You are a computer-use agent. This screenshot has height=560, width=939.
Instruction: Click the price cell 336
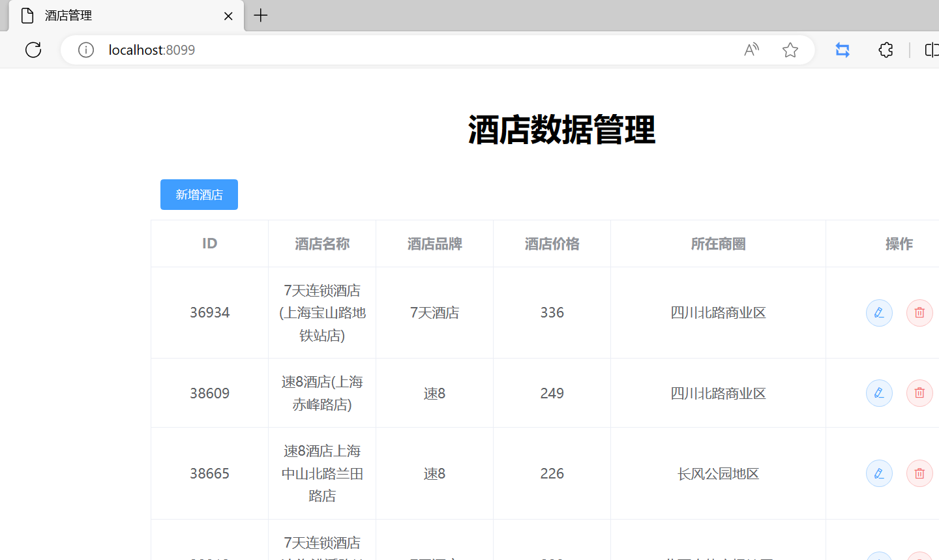(552, 313)
